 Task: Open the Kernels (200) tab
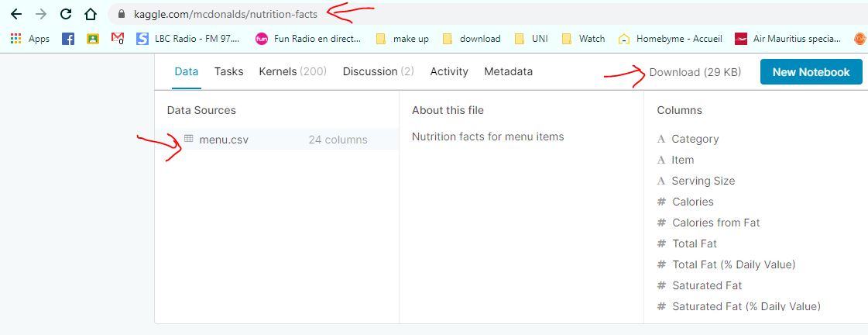click(293, 71)
